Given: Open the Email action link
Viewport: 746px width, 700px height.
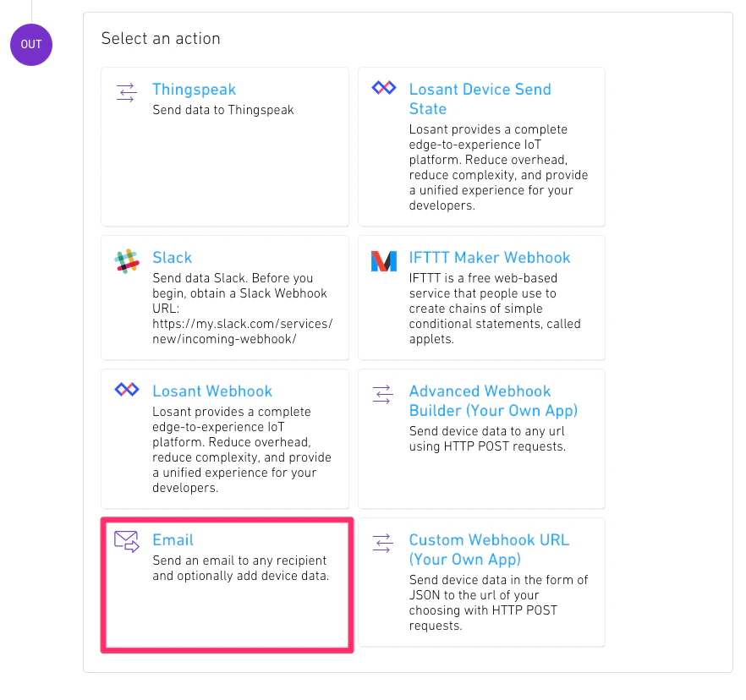Looking at the screenshot, I should (x=173, y=539).
